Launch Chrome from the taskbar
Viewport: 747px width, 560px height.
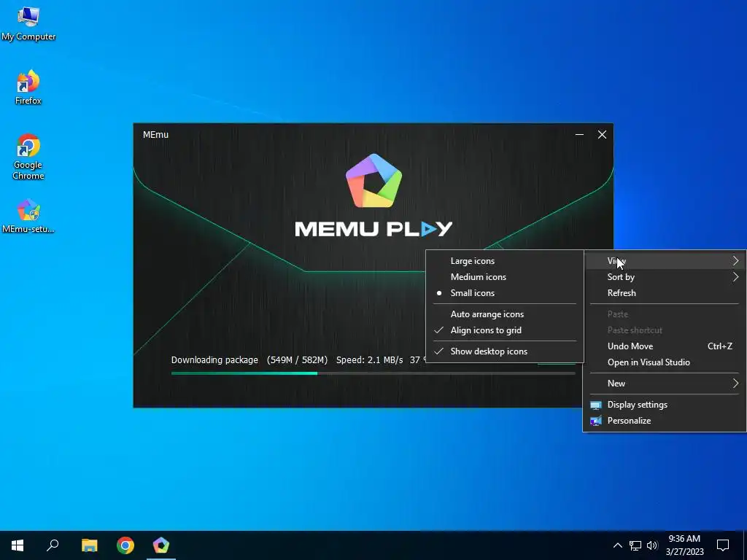click(x=125, y=545)
